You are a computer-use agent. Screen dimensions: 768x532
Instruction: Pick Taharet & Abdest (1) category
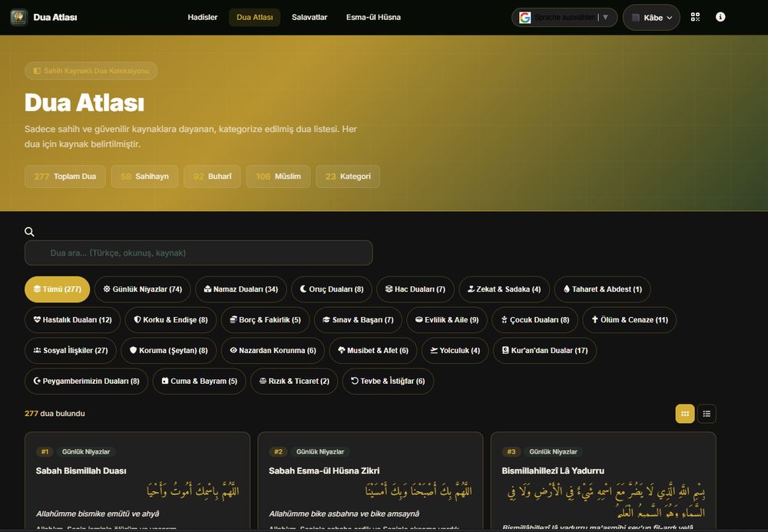pos(602,289)
